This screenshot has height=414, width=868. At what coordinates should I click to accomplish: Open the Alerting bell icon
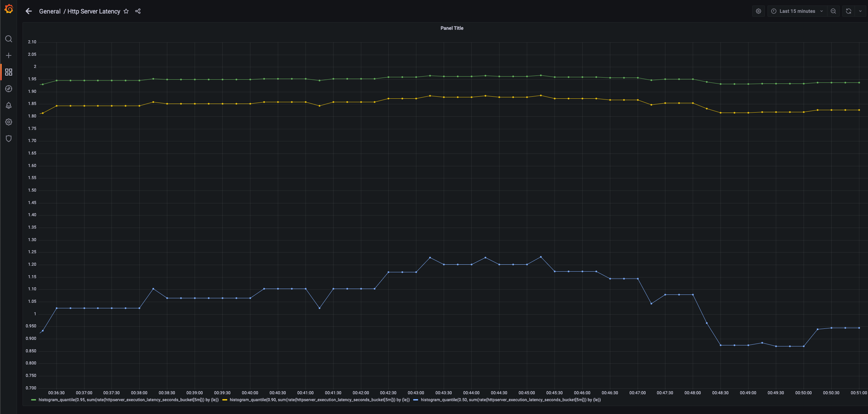click(9, 105)
